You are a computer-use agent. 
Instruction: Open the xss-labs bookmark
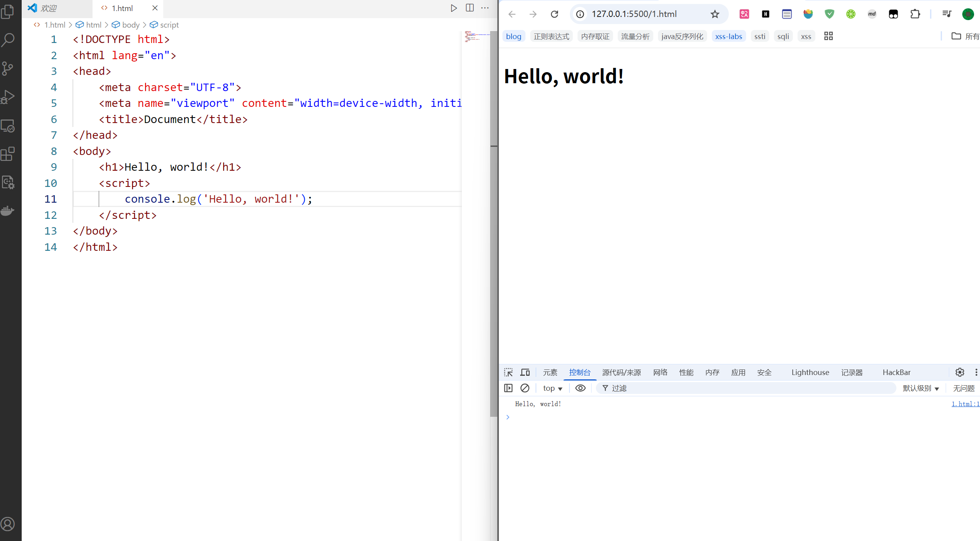point(728,36)
